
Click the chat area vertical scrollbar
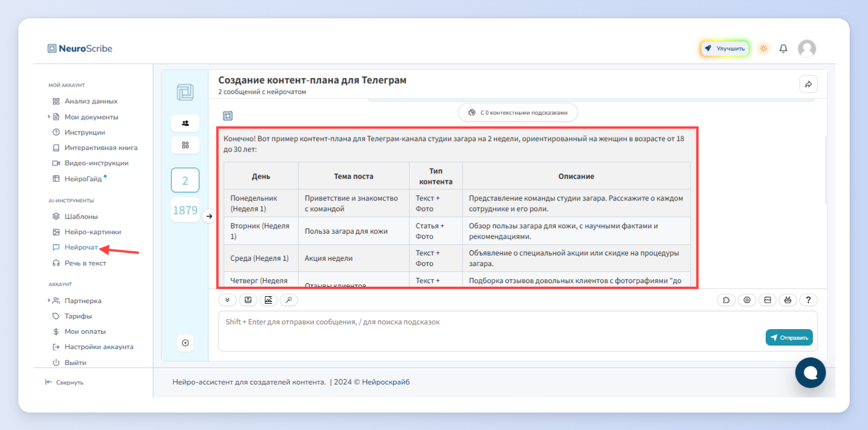click(825, 171)
